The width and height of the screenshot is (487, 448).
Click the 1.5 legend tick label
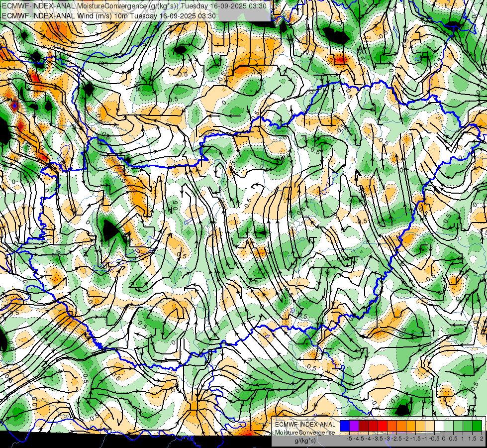(x=472, y=439)
